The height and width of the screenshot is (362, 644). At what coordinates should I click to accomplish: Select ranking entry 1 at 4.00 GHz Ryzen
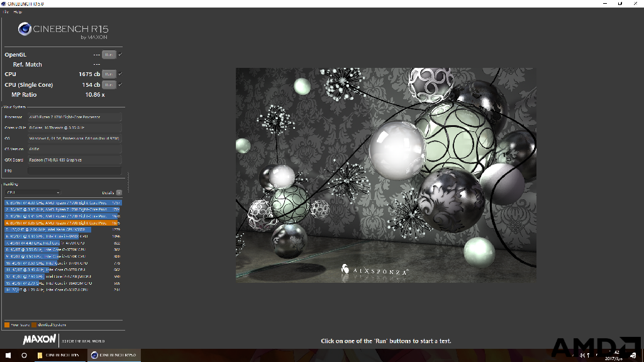(x=63, y=203)
